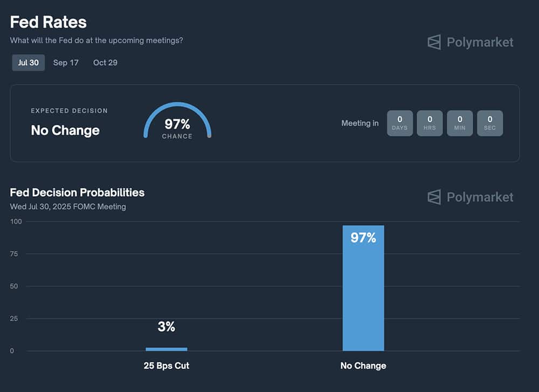The height and width of the screenshot is (392, 539).
Task: Click the 97% chance gauge arc
Action: [x=177, y=106]
